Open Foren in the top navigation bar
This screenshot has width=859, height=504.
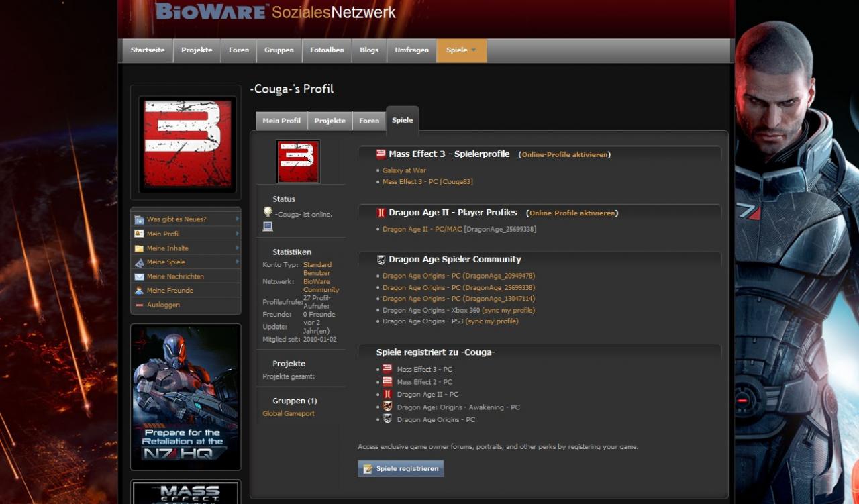tap(239, 50)
